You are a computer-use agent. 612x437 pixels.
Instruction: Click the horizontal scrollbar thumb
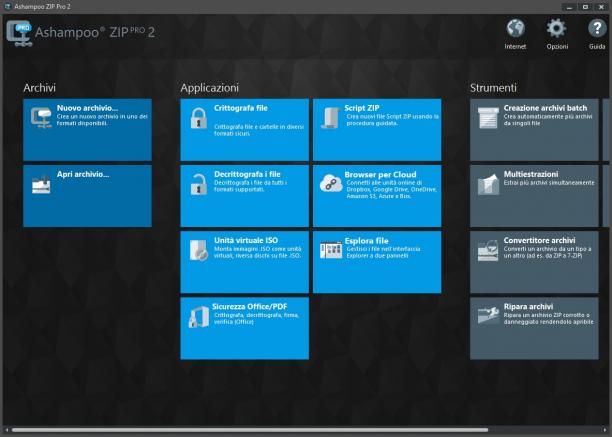250,430
